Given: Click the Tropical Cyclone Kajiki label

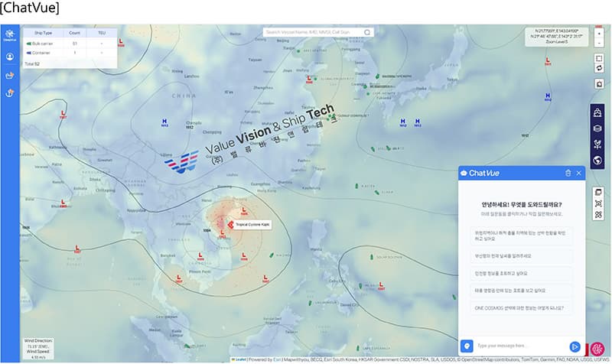Looking at the screenshot, I should pyautogui.click(x=245, y=224).
